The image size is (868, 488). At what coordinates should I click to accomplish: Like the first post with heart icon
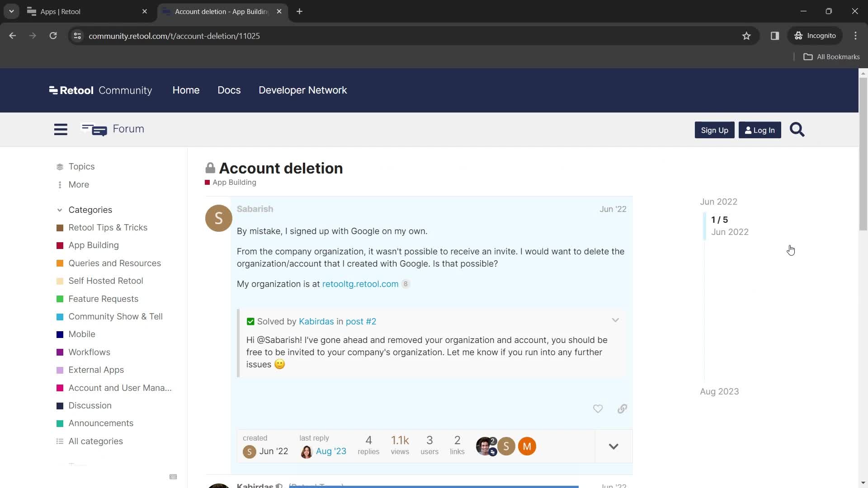point(598,408)
